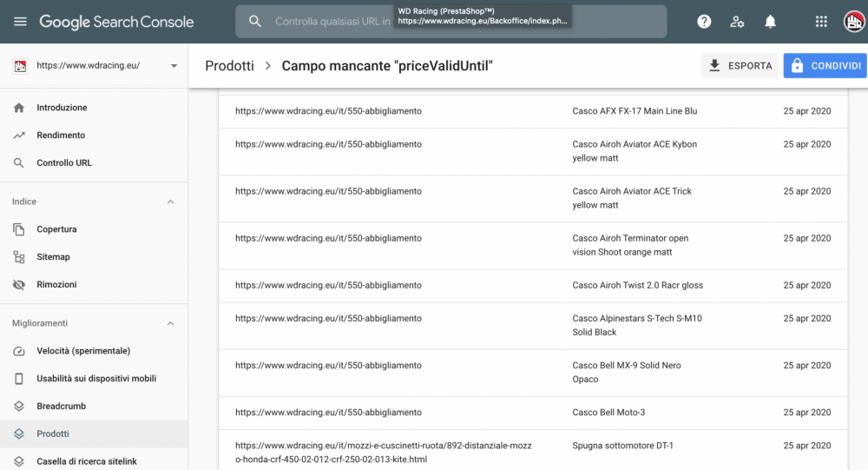This screenshot has width=868, height=470.
Task: Select the Casco Bell Moto-3 row
Action: [533, 413]
